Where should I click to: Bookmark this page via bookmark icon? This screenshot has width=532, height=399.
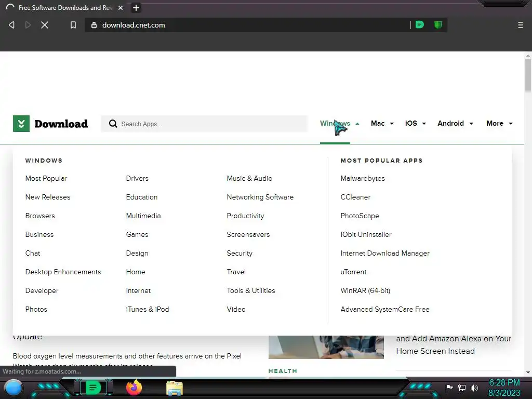(73, 25)
